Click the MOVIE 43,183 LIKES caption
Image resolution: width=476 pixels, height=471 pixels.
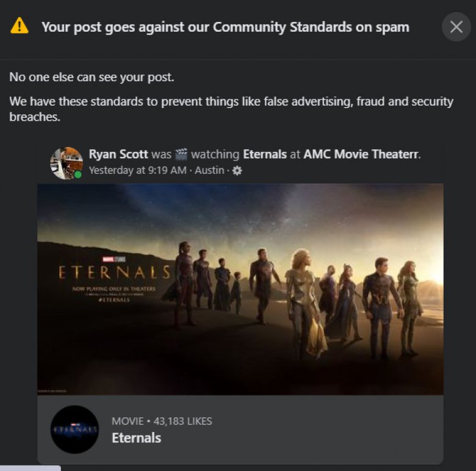[x=162, y=421]
